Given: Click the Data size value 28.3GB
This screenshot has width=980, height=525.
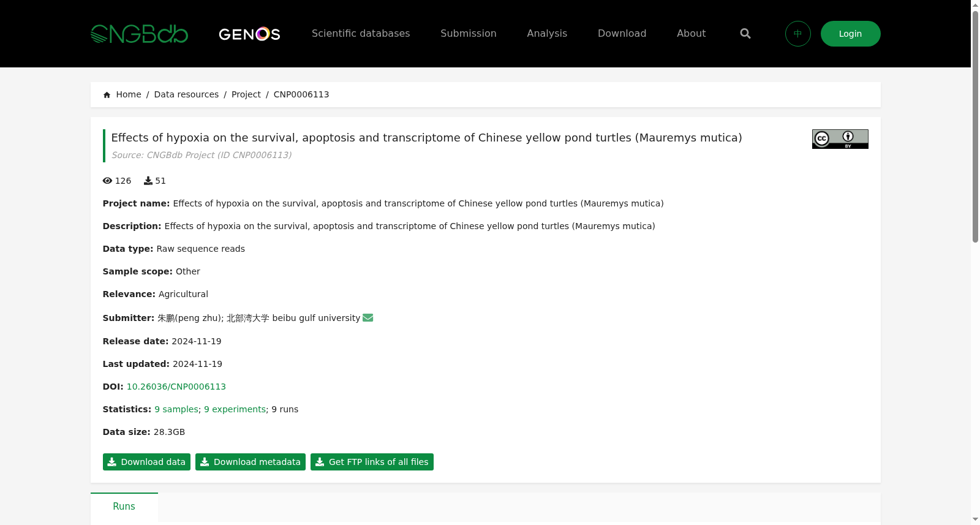Looking at the screenshot, I should [169, 432].
